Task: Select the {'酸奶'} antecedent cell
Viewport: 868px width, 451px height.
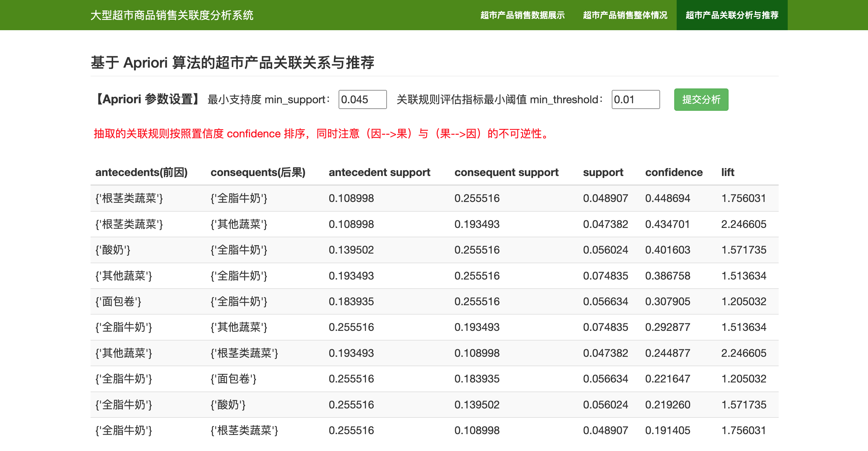Action: [113, 250]
